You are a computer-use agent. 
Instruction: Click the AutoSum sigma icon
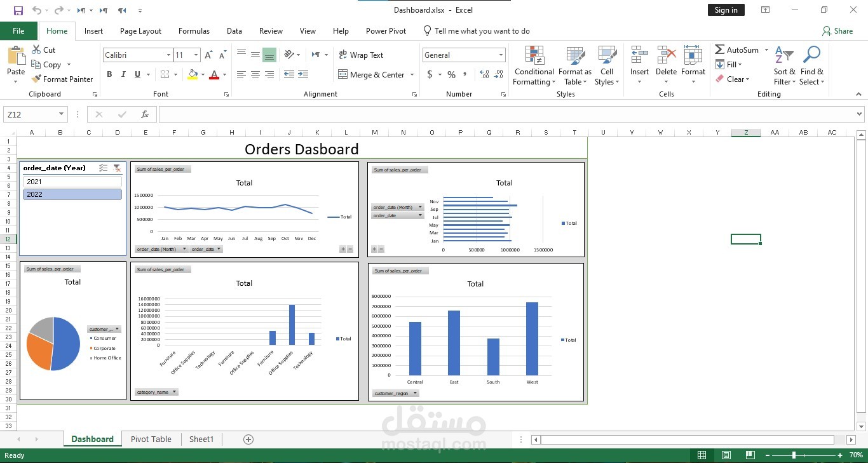point(720,50)
